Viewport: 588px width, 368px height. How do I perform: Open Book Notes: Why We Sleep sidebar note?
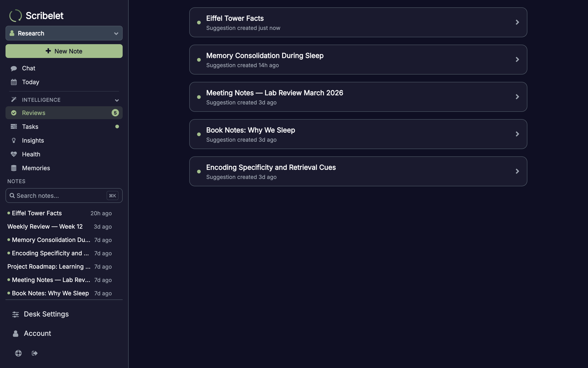[x=59, y=293]
